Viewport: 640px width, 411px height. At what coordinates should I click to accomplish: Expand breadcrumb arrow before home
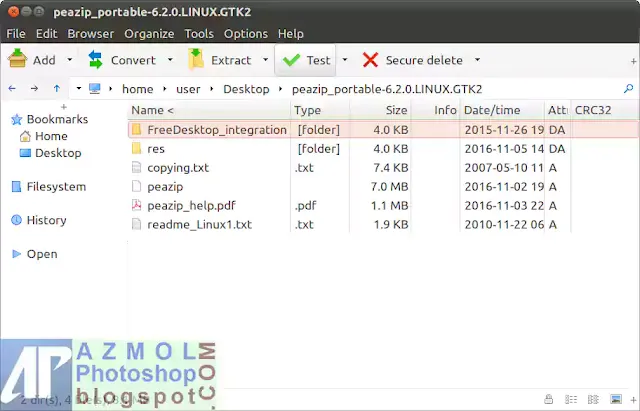[x=111, y=89]
